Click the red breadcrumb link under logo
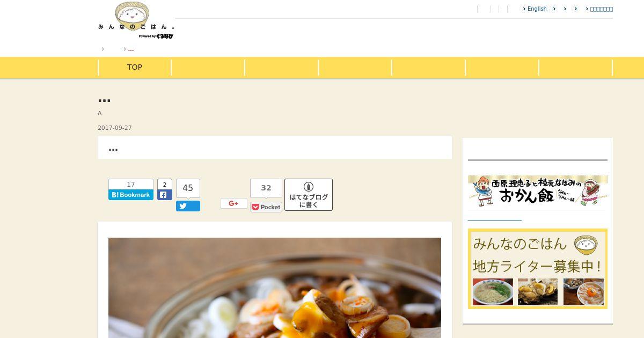This screenshot has width=644, height=338. coord(131,49)
